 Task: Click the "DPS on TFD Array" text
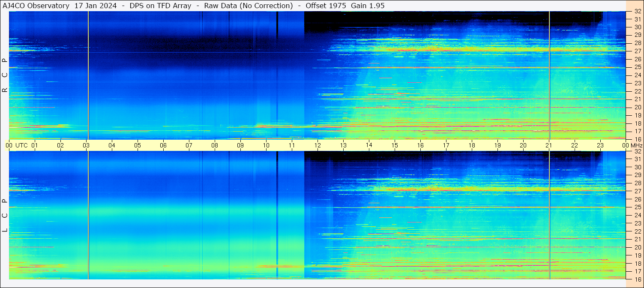tap(160, 6)
